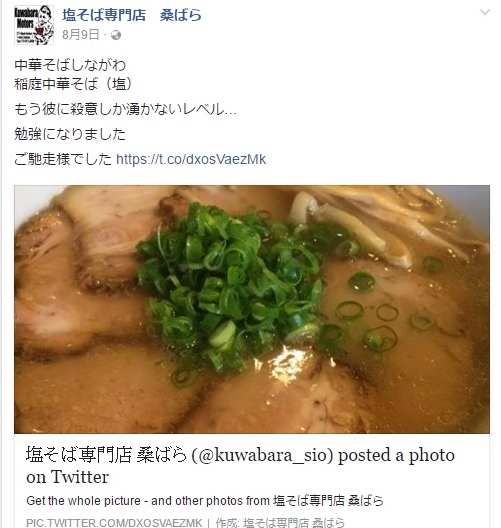Follow the t.co/dxosVaezMk link

(x=191, y=159)
